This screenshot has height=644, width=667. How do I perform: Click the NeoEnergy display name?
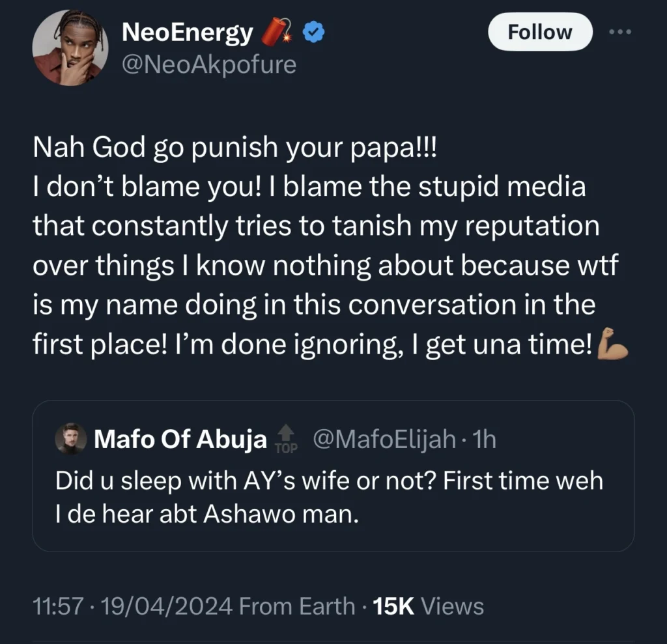[x=188, y=31]
